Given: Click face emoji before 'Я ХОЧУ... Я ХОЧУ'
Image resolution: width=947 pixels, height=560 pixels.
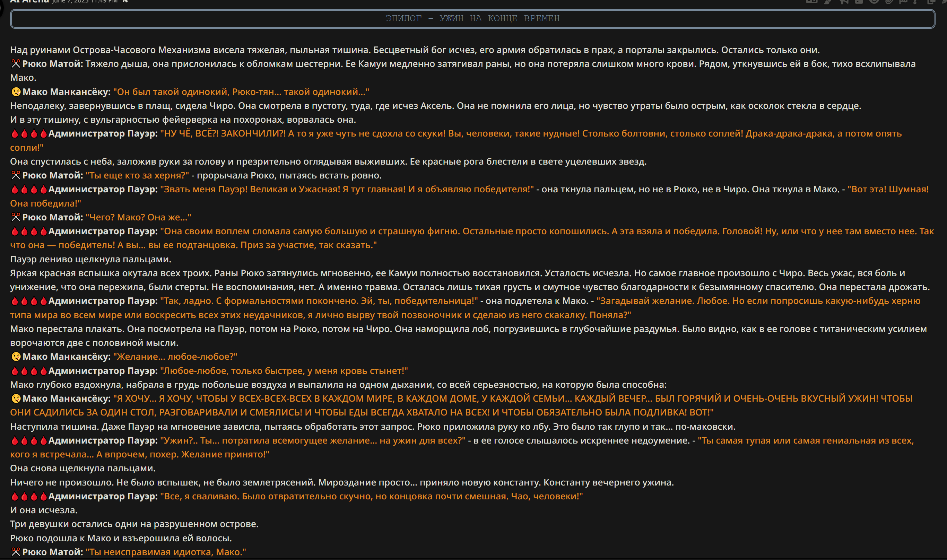Looking at the screenshot, I should pos(16,399).
